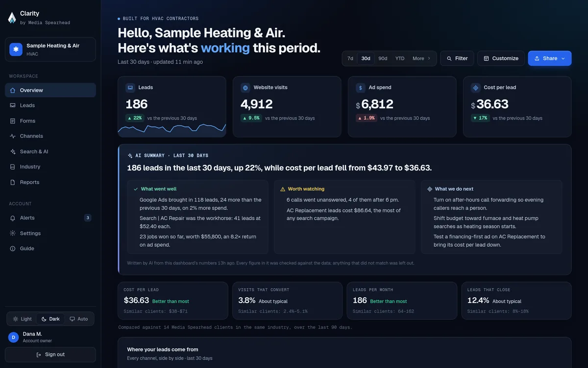Click the Dana M. avatar circle
The height and width of the screenshot is (368, 588).
tap(14, 337)
